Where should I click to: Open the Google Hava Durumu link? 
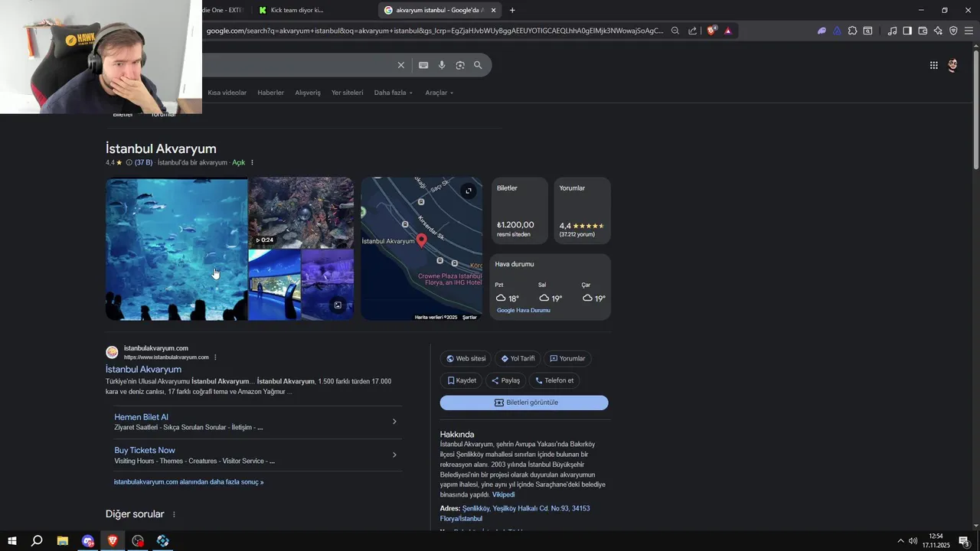pyautogui.click(x=524, y=310)
